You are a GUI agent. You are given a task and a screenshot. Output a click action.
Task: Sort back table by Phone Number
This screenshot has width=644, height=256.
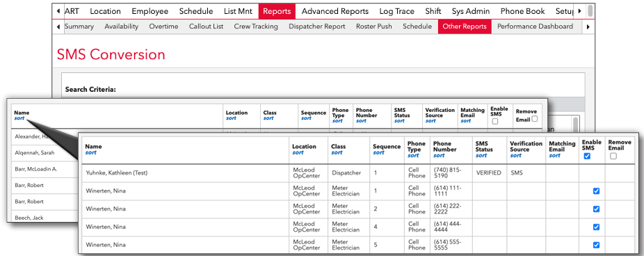[x=361, y=121]
